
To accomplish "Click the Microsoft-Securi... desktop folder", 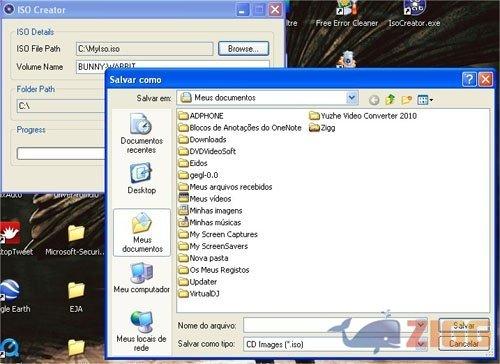I will 75,240.
